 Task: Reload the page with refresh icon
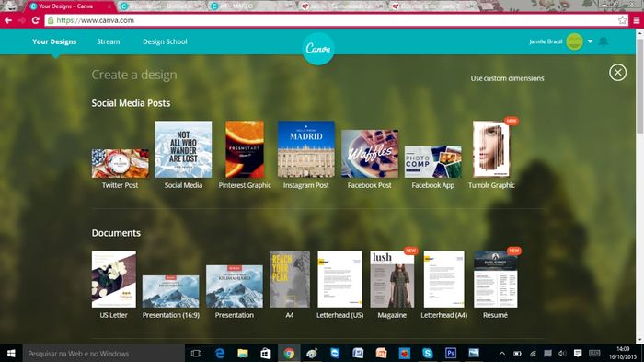click(36, 20)
